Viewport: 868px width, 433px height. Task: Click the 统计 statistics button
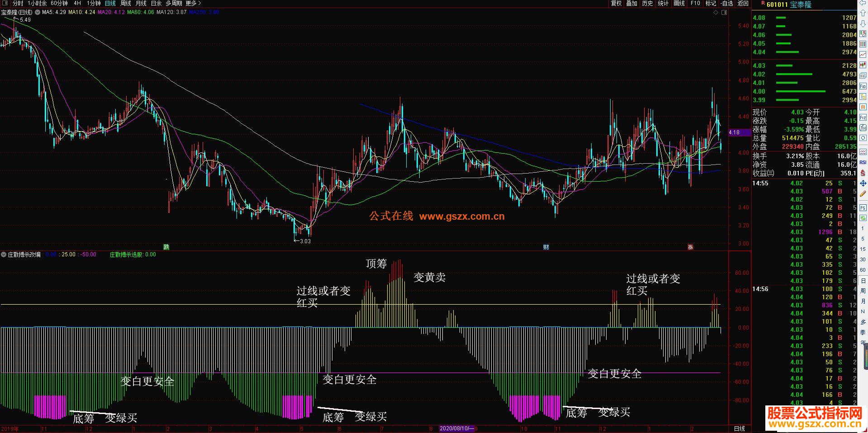pyautogui.click(x=663, y=3)
